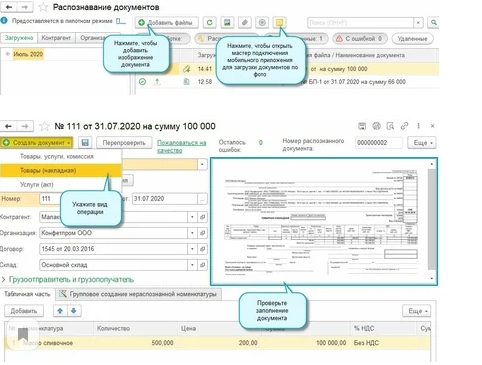482x365 pixels.
Task: Click the search magnifier icon
Action: click(433, 22)
